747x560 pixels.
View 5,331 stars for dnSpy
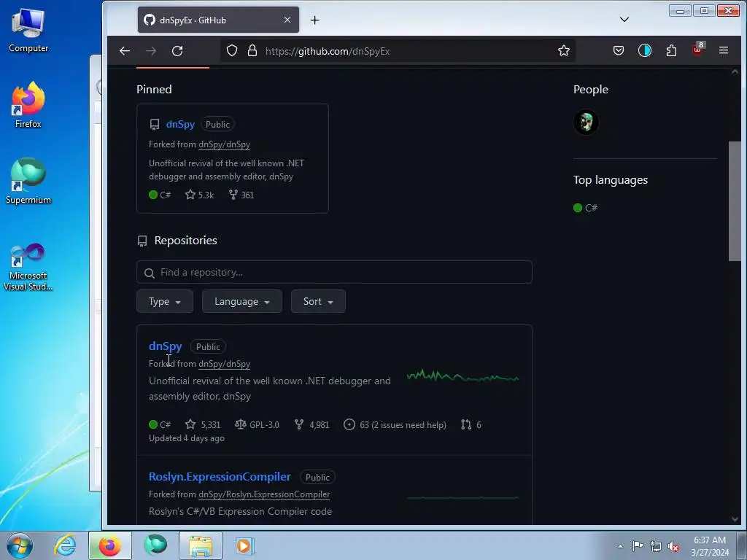coord(203,424)
